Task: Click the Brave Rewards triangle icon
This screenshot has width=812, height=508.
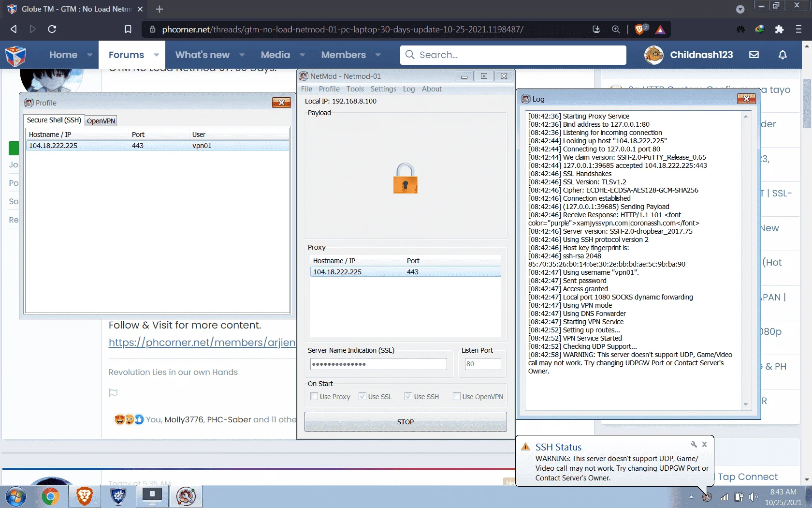Action: 660,30
